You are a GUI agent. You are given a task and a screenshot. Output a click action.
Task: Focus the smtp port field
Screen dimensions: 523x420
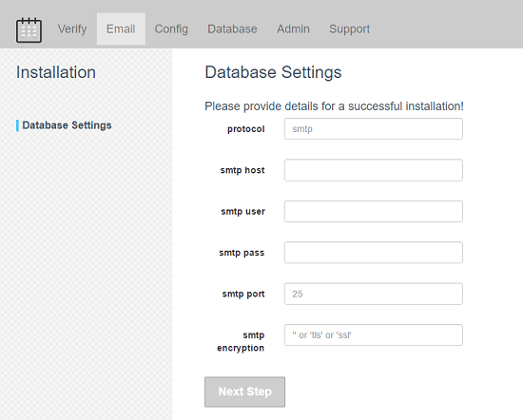pos(374,294)
